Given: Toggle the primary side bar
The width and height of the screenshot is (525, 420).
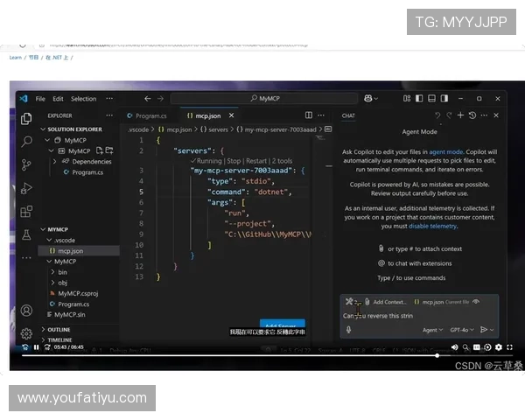Looking at the screenshot, I should [x=419, y=99].
